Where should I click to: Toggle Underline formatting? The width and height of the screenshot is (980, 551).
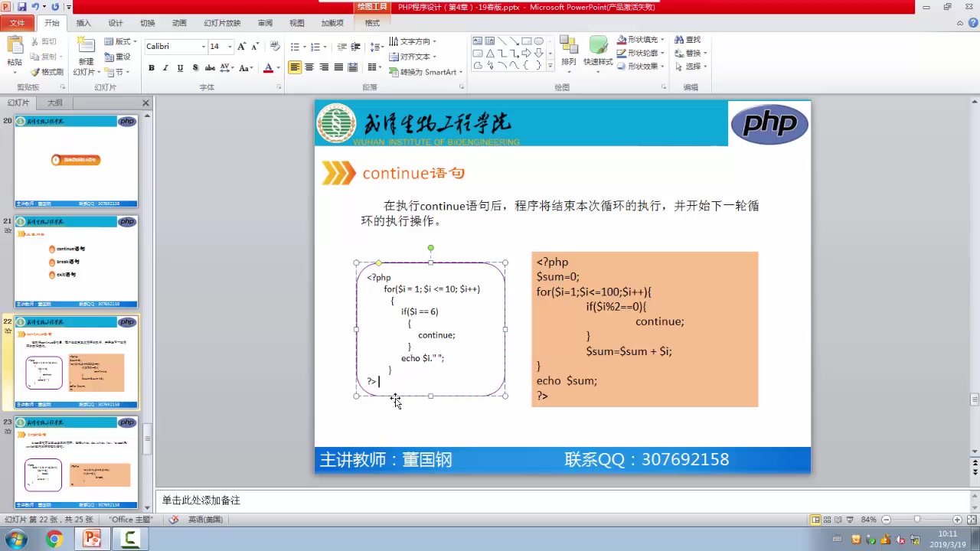180,68
